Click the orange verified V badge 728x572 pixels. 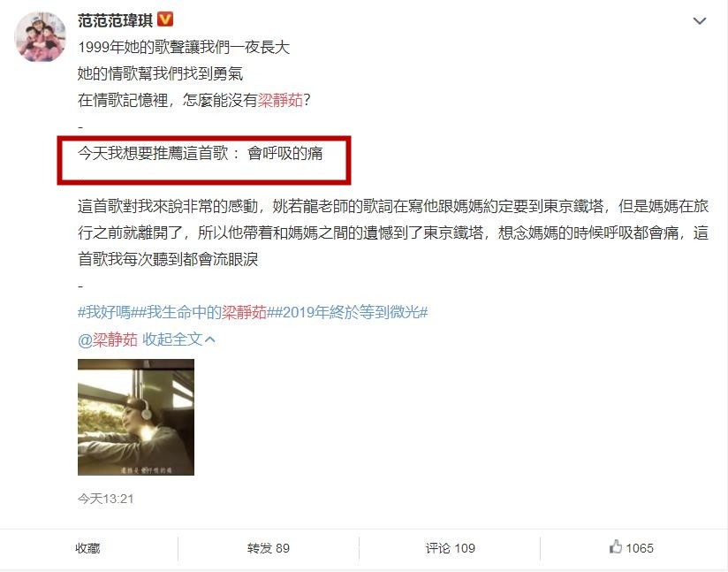click(x=165, y=19)
